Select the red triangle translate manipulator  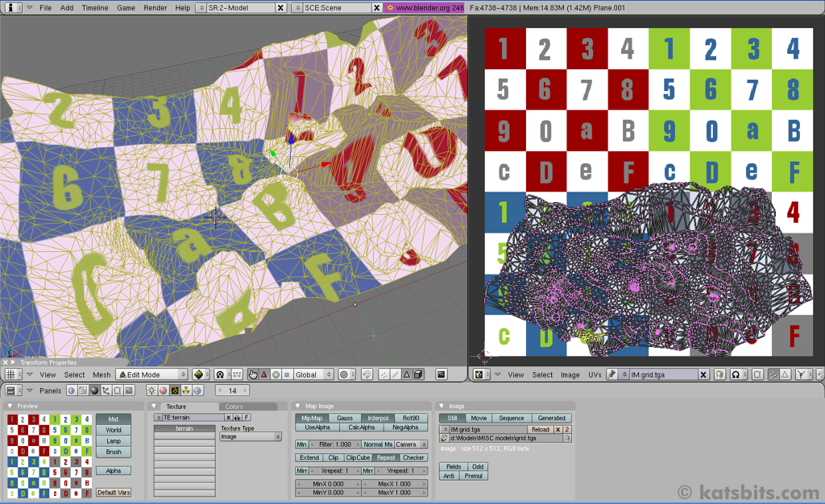coord(264,374)
